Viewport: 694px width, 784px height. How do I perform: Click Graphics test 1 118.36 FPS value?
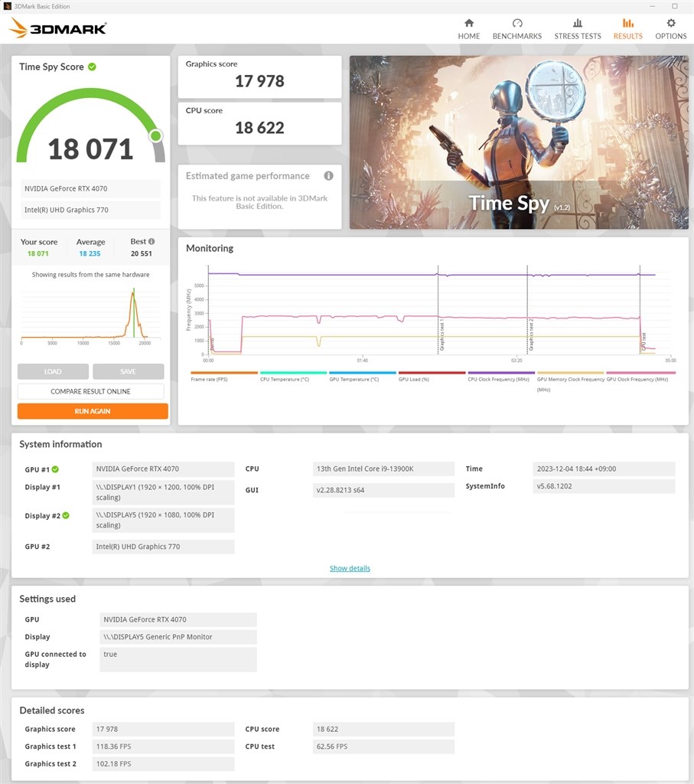click(x=163, y=746)
